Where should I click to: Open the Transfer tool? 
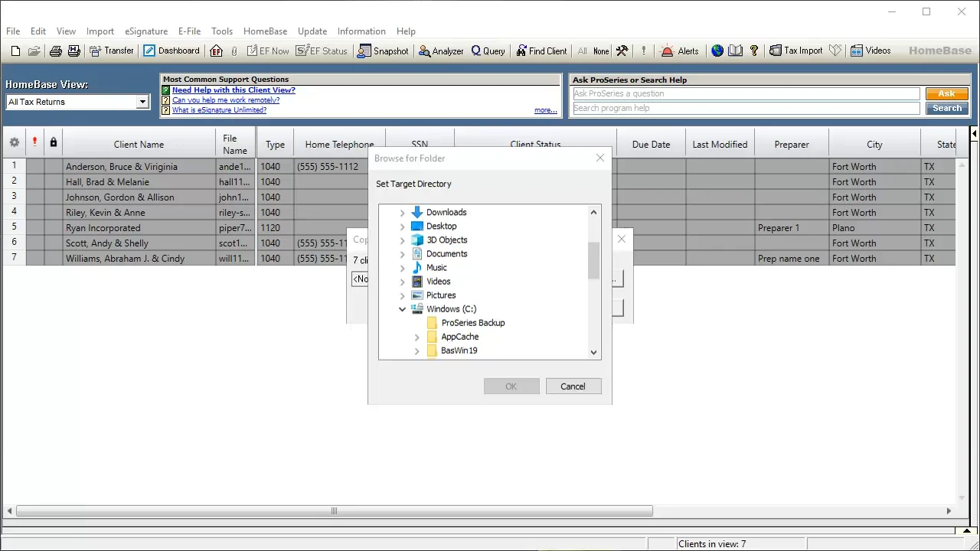click(x=112, y=51)
